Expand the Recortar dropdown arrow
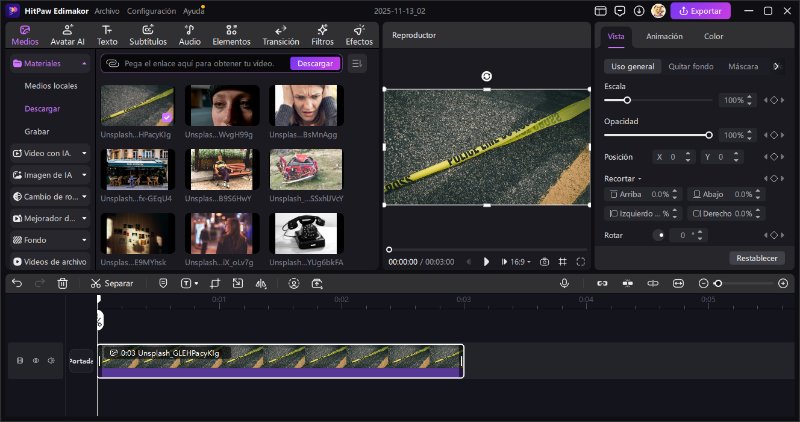The image size is (800, 422). click(x=639, y=179)
